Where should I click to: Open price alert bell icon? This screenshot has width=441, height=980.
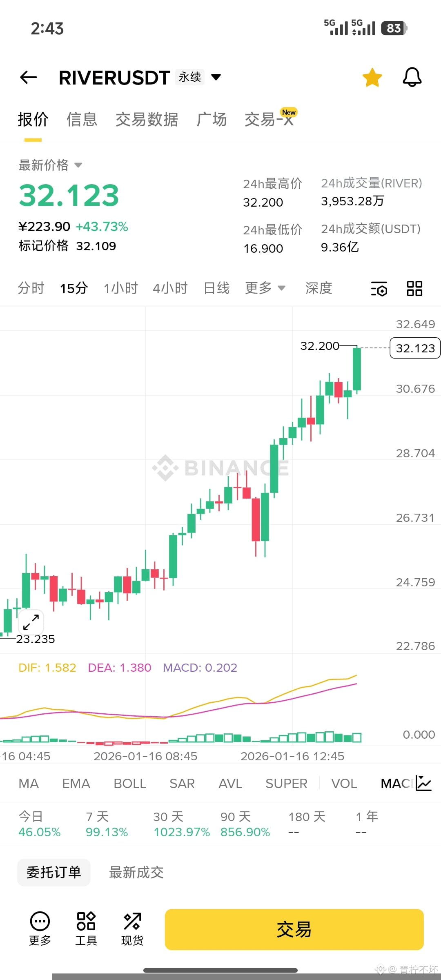(412, 77)
